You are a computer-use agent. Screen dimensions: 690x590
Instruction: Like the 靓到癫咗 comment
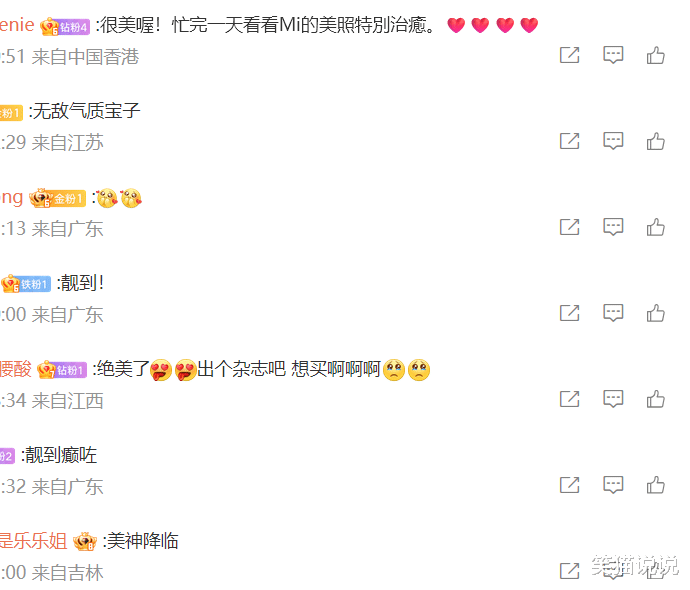pos(655,485)
